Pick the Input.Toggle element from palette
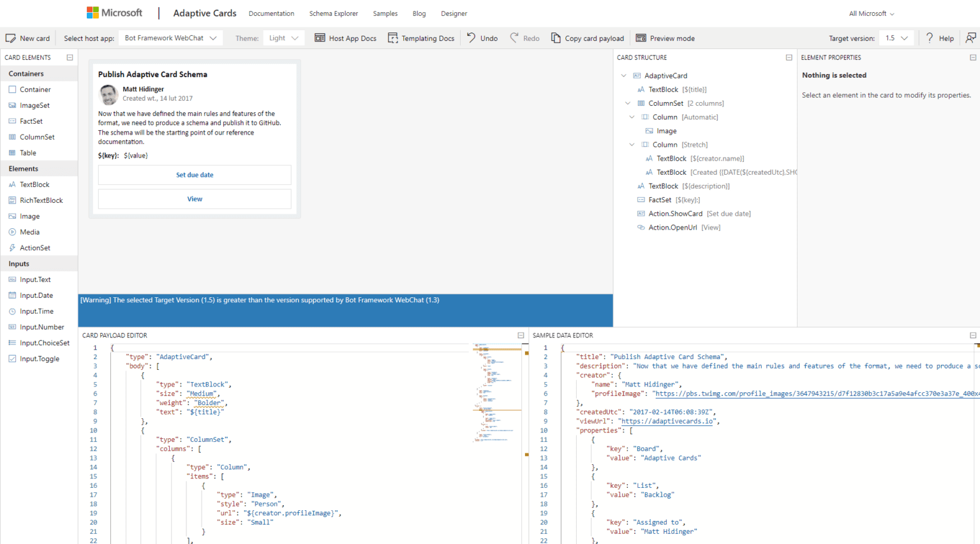This screenshot has width=980, height=544. (x=39, y=359)
